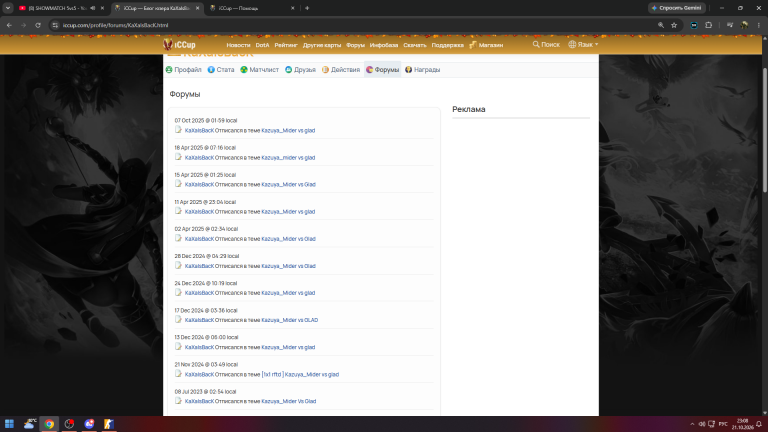
Task: Open the Chrome three-dot menu
Action: (x=759, y=25)
